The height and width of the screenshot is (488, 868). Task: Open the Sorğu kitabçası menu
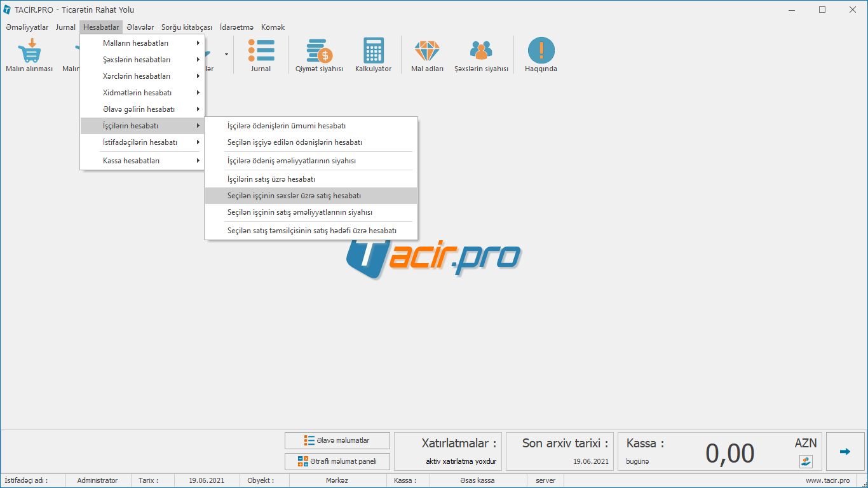(x=186, y=27)
